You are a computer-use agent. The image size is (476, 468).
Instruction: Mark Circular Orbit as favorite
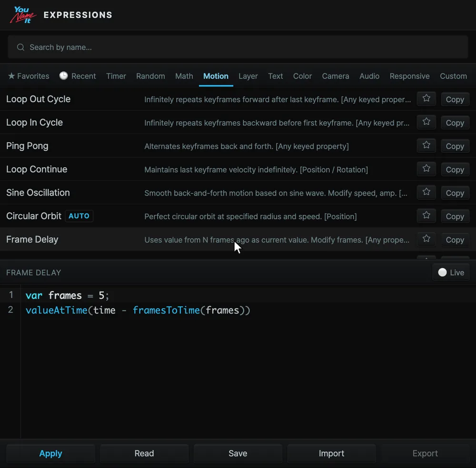tap(426, 215)
